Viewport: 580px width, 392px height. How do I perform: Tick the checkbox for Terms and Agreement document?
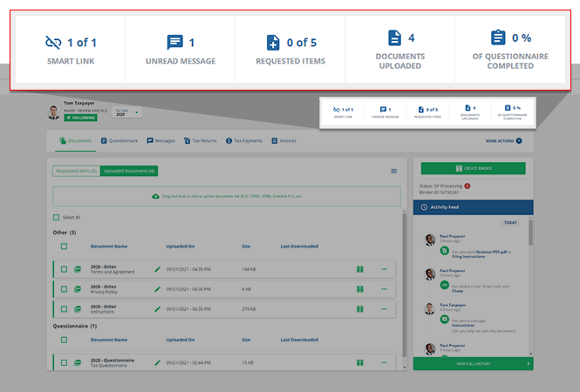64,269
